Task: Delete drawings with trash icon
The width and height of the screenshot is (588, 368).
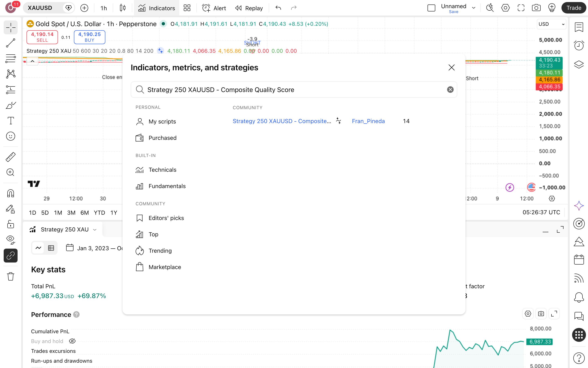Action: coord(10,276)
